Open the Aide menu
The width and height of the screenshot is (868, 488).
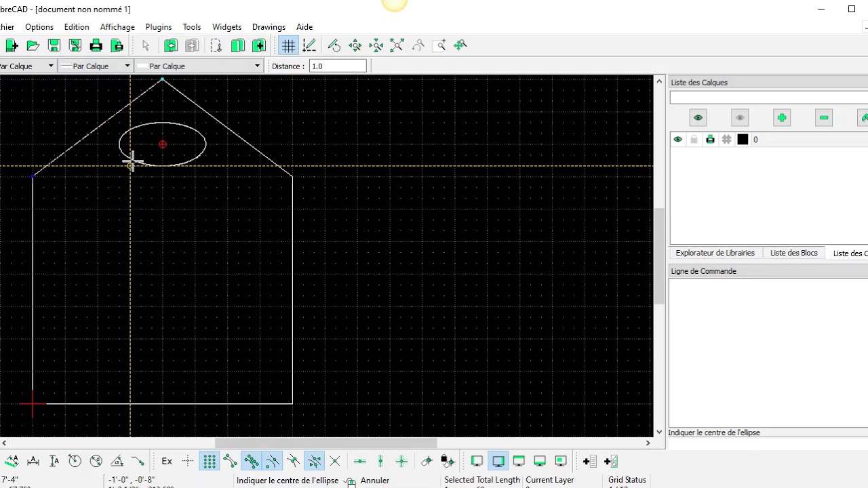pyautogui.click(x=304, y=26)
